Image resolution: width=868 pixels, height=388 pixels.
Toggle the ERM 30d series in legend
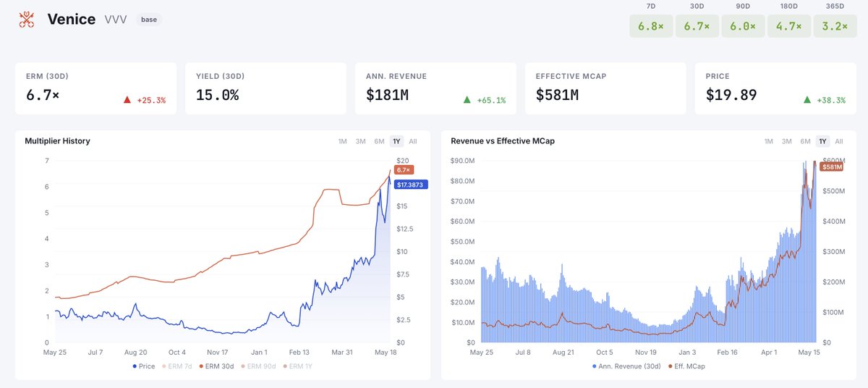[x=218, y=366]
